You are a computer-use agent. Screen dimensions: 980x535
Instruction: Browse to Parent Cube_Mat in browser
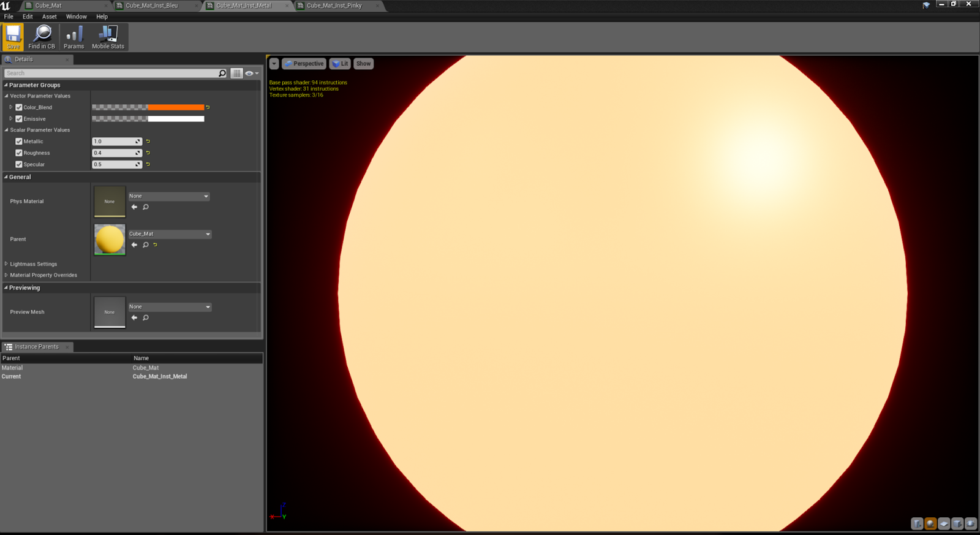pos(146,245)
